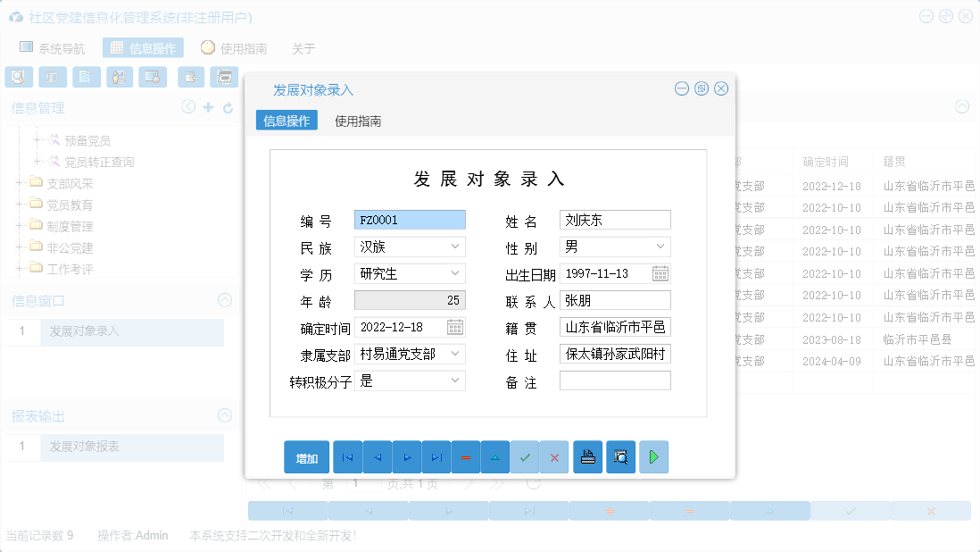Go to the next record
980x552 pixels.
tap(407, 456)
